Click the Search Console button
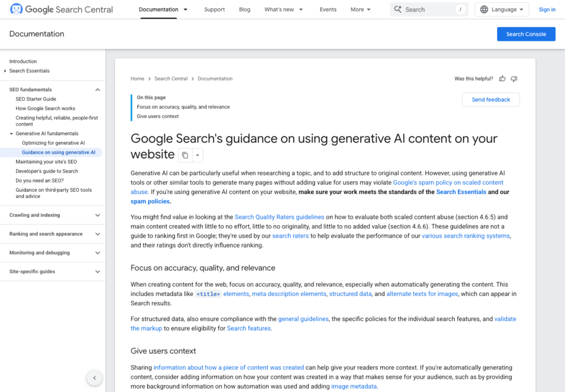 (526, 34)
